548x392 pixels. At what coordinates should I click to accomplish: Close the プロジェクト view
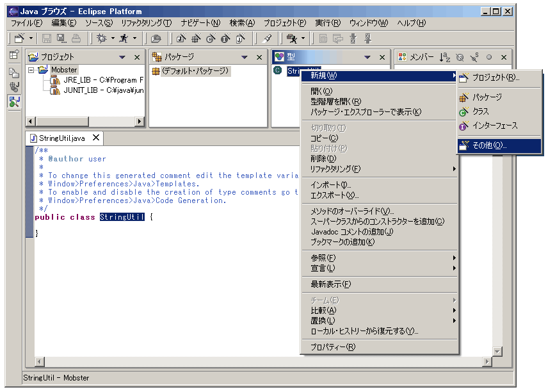coord(137,58)
